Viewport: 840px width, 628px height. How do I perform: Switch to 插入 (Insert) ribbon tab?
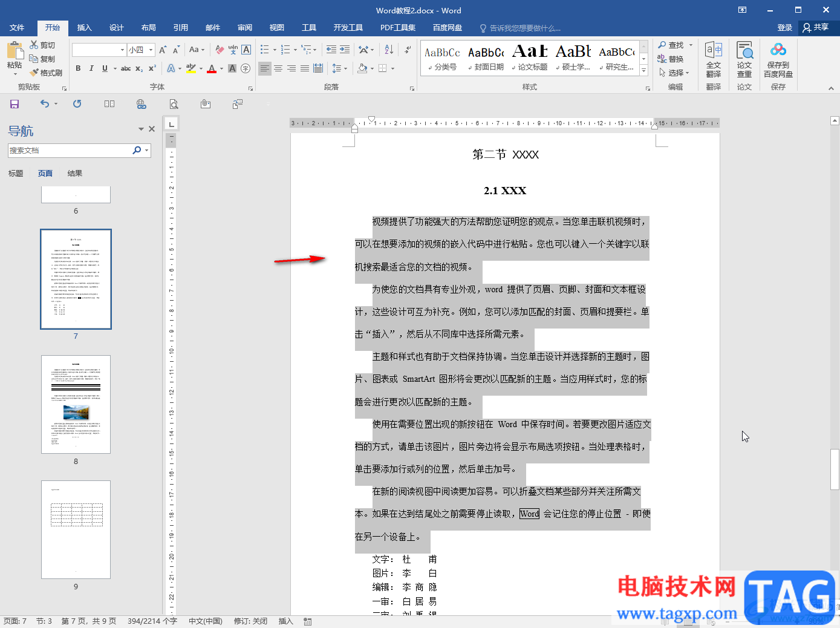pos(85,28)
